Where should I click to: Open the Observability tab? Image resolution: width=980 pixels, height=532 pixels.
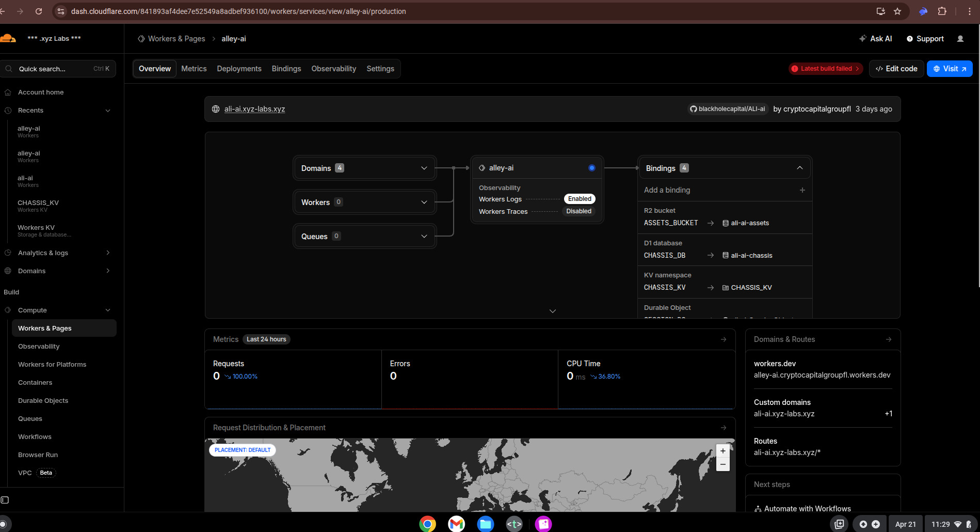point(333,69)
